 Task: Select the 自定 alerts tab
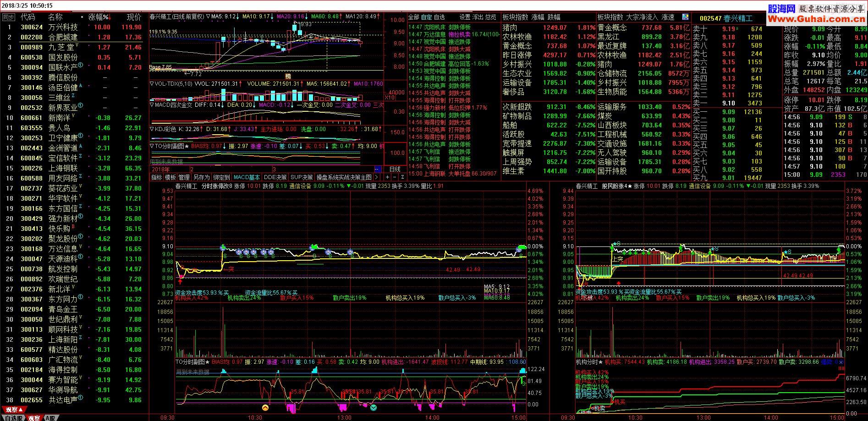(427, 17)
